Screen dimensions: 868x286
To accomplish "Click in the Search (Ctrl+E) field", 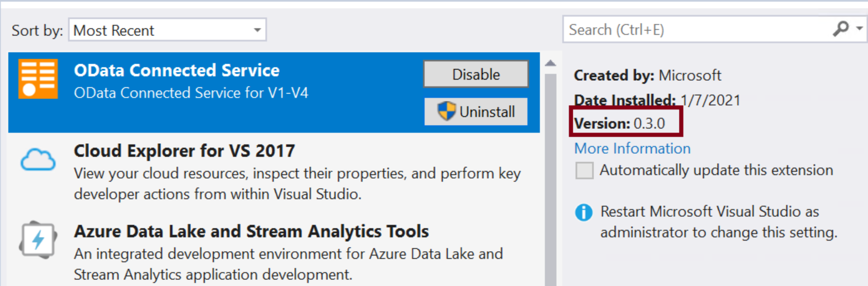I will pos(697,29).
